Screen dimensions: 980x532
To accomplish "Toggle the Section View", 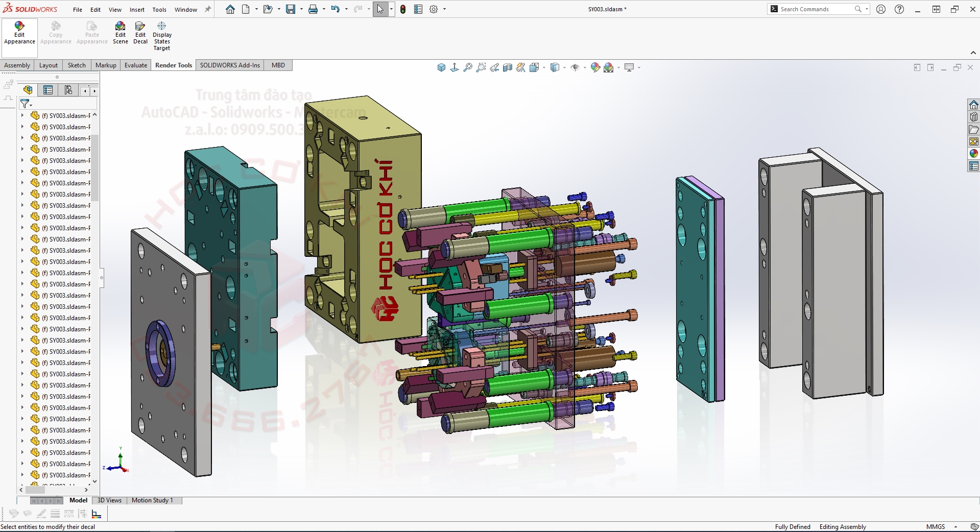I will click(x=508, y=67).
